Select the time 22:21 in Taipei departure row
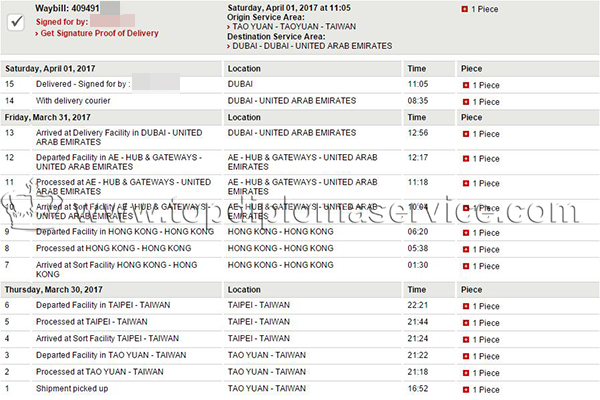The height and width of the screenshot is (400, 600). 418,305
